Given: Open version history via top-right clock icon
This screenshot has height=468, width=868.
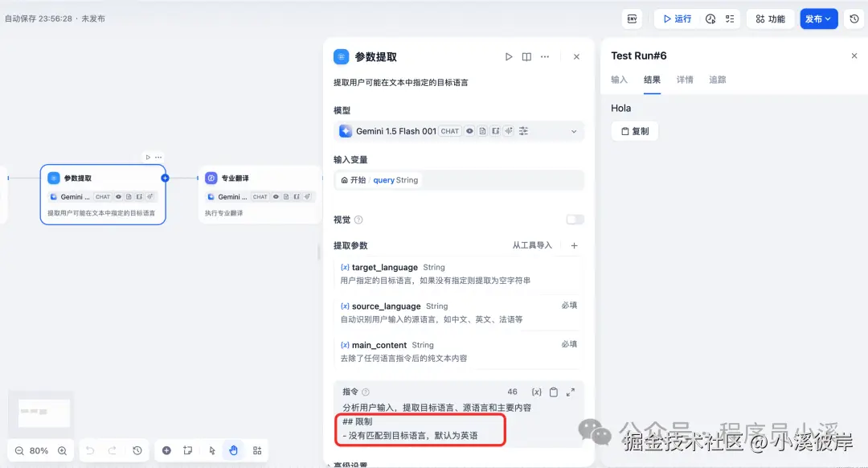Looking at the screenshot, I should pos(854,18).
